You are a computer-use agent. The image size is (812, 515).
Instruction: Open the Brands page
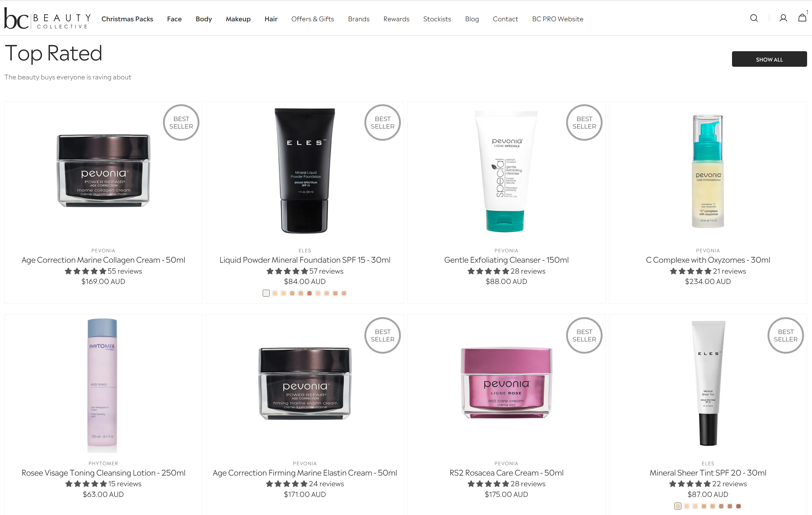click(359, 19)
